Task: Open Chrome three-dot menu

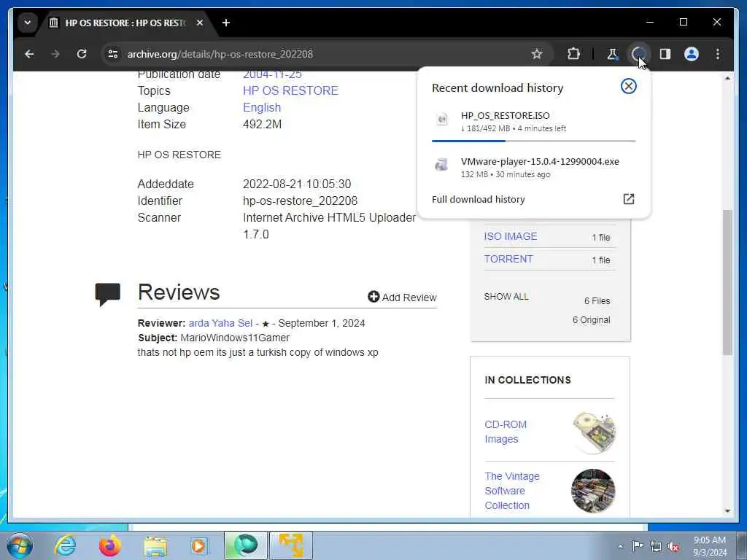Action: point(718,54)
